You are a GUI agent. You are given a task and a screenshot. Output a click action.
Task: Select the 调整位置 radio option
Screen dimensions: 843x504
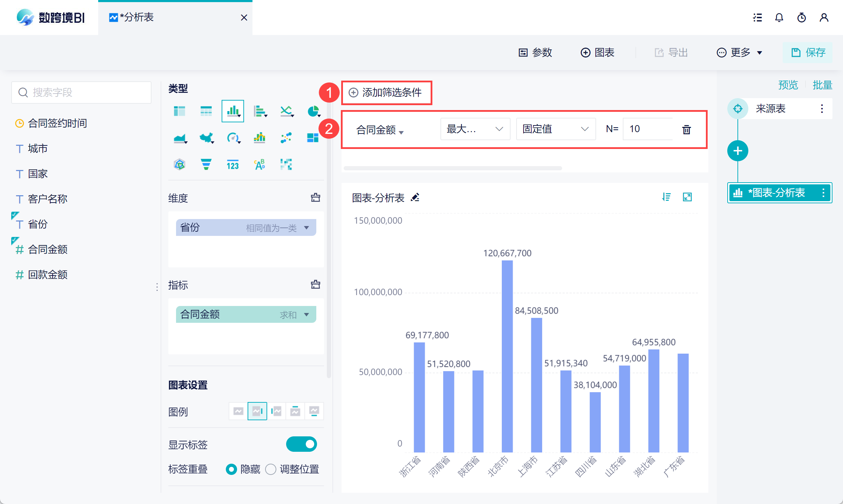coord(271,469)
